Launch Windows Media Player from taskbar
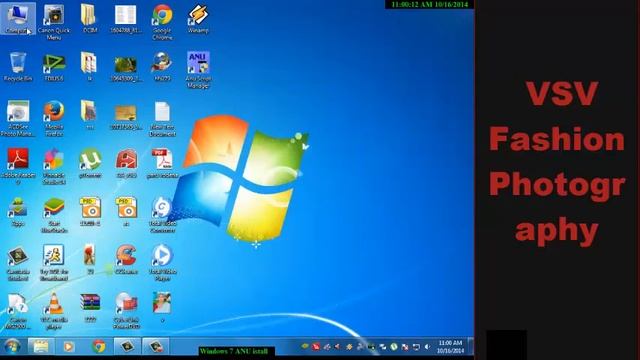The width and height of the screenshot is (640, 360). pos(69,347)
